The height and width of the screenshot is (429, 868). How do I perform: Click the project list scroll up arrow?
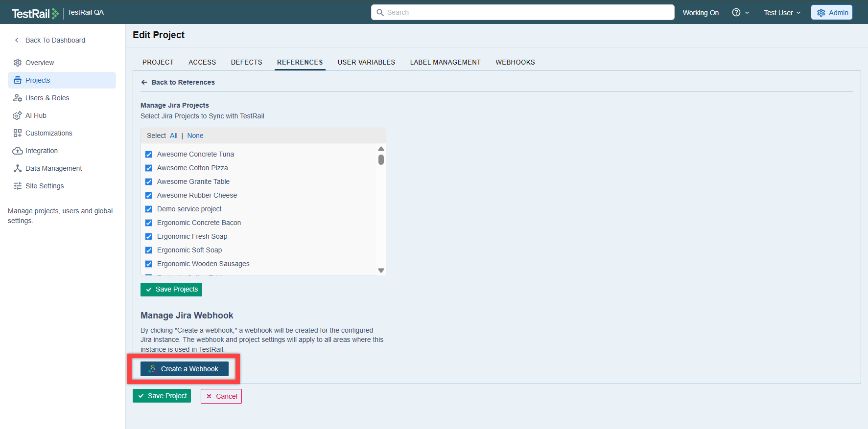click(x=381, y=149)
